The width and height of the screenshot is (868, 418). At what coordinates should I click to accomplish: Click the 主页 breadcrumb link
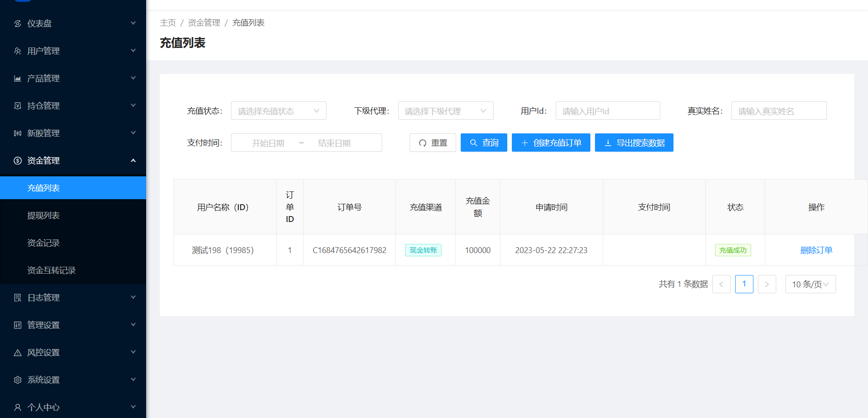[x=168, y=23]
